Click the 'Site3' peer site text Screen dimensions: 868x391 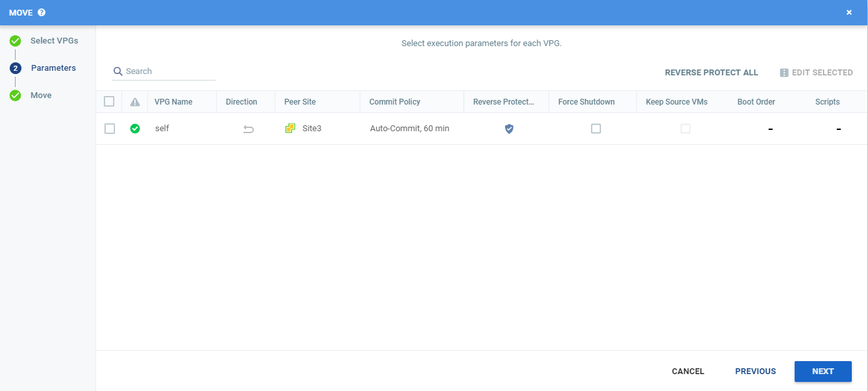click(312, 129)
